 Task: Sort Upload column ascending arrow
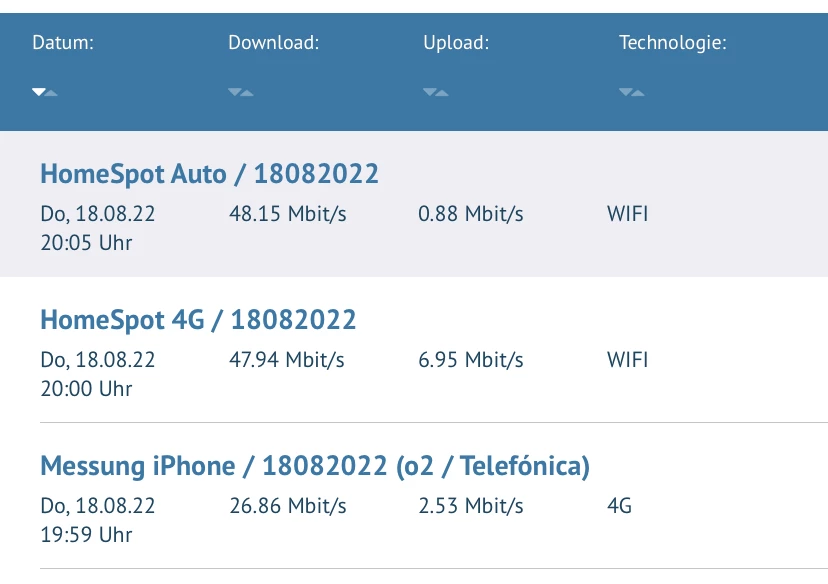442,93
